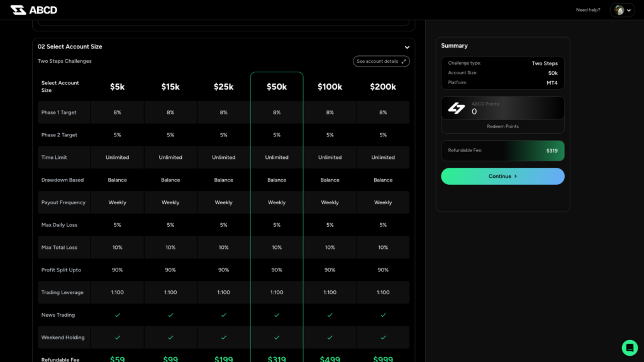644x362 pixels.
Task: Select the $100k account size
Action: [x=330, y=87]
